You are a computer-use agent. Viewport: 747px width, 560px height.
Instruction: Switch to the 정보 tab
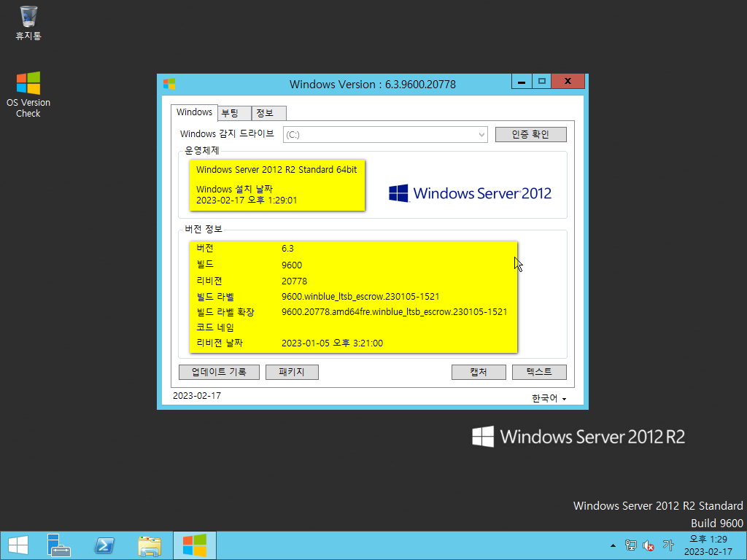coord(268,113)
